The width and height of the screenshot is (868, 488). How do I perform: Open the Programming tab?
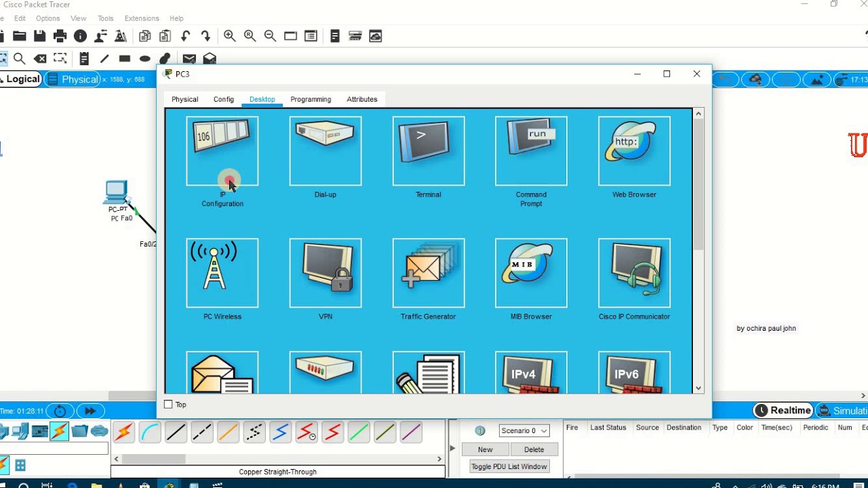311,99
